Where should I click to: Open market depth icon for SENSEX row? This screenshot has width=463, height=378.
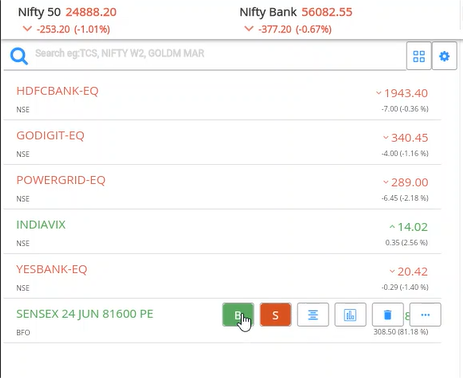point(313,314)
